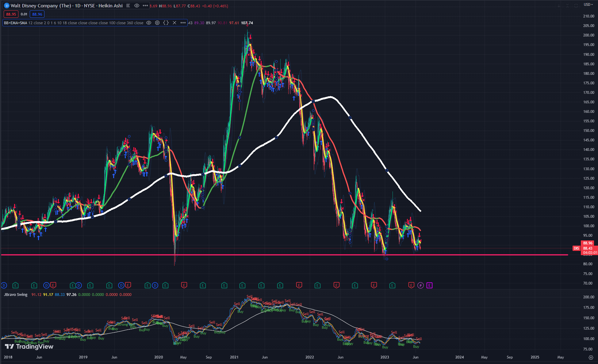Image resolution: width=598 pixels, height=364 pixels.
Task: Open source code braces icon of BB+EMA+SMA
Action: point(166,23)
